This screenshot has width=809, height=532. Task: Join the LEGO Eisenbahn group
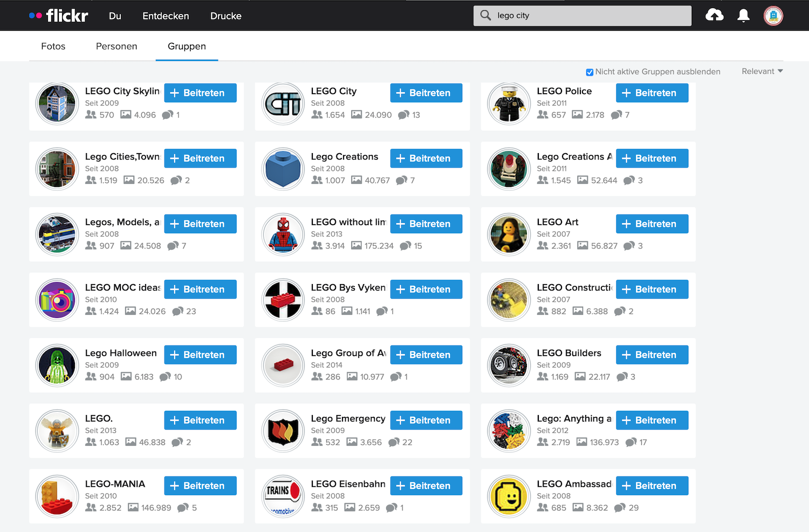pyautogui.click(x=427, y=486)
